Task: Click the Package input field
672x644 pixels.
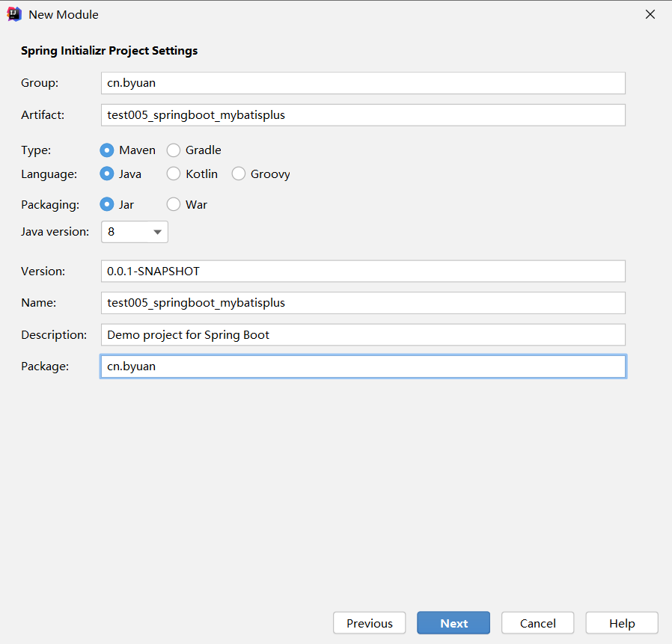Action: tap(363, 367)
